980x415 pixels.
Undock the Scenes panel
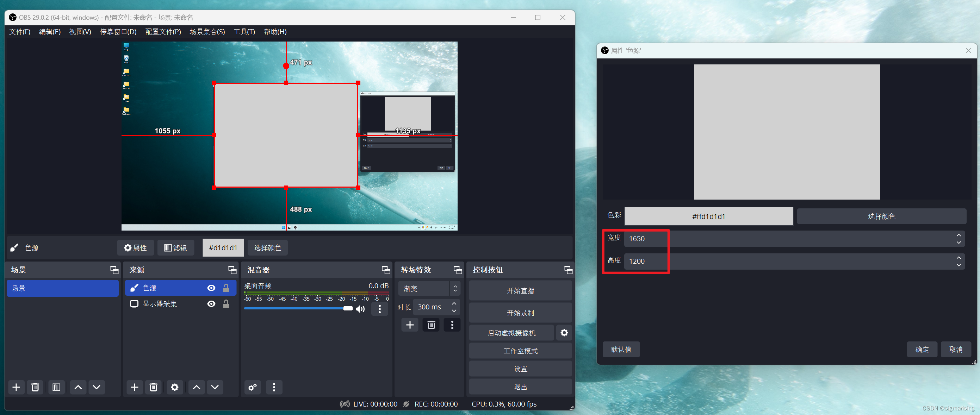coord(114,270)
